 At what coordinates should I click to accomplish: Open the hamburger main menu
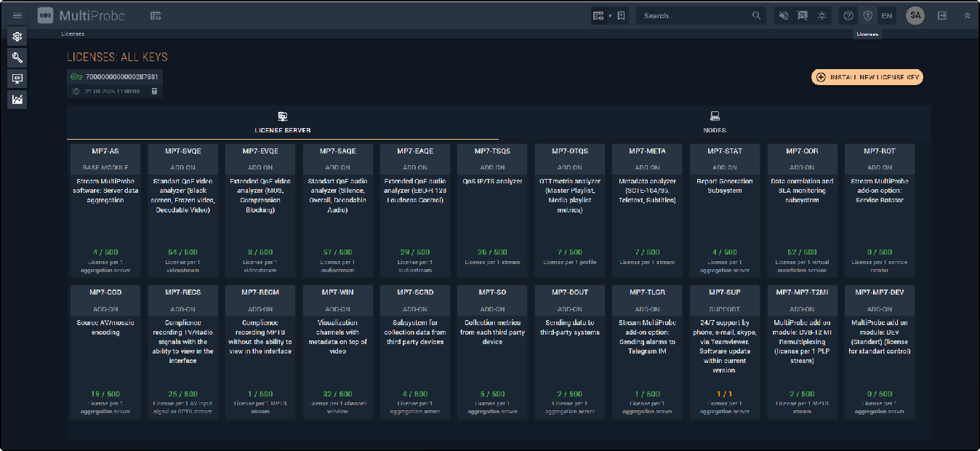[17, 15]
